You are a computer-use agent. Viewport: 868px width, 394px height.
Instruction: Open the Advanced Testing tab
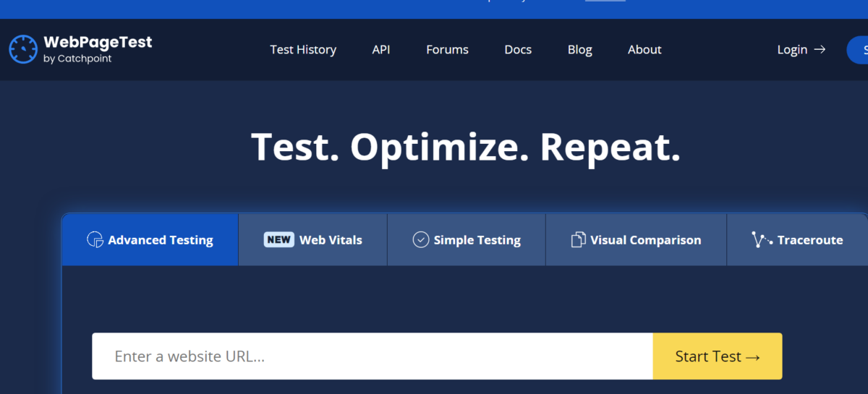(150, 240)
